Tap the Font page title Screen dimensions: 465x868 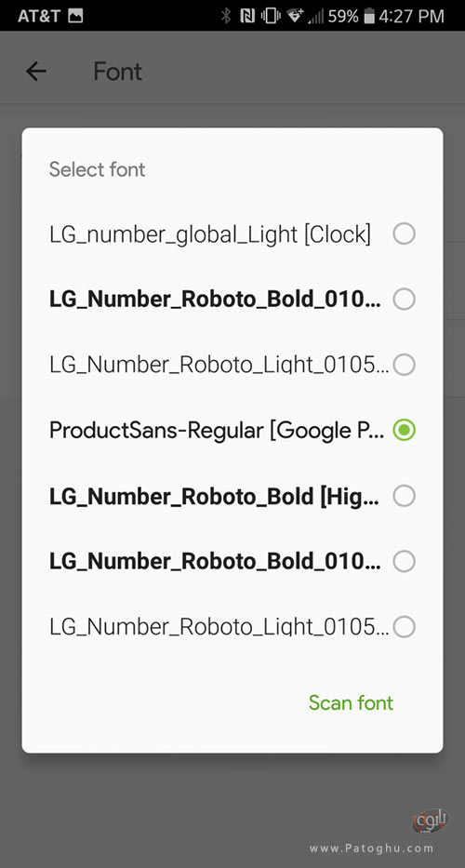(x=117, y=72)
